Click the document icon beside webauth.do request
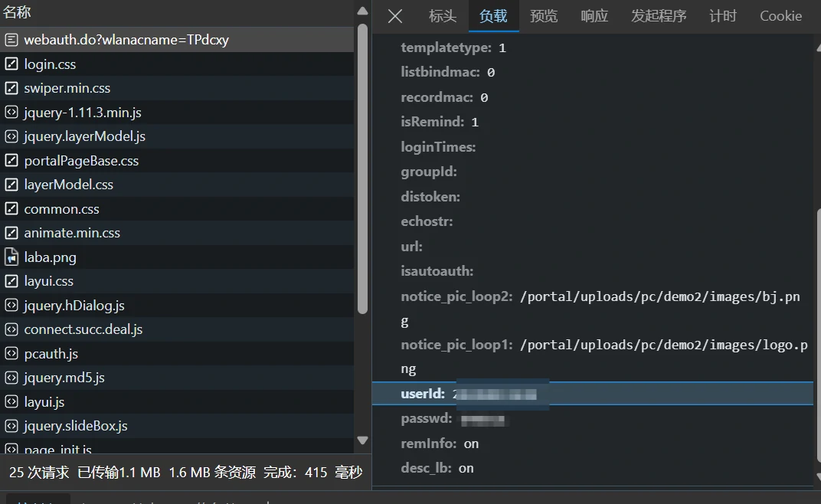Screen dimensions: 821x504 click(x=11, y=40)
